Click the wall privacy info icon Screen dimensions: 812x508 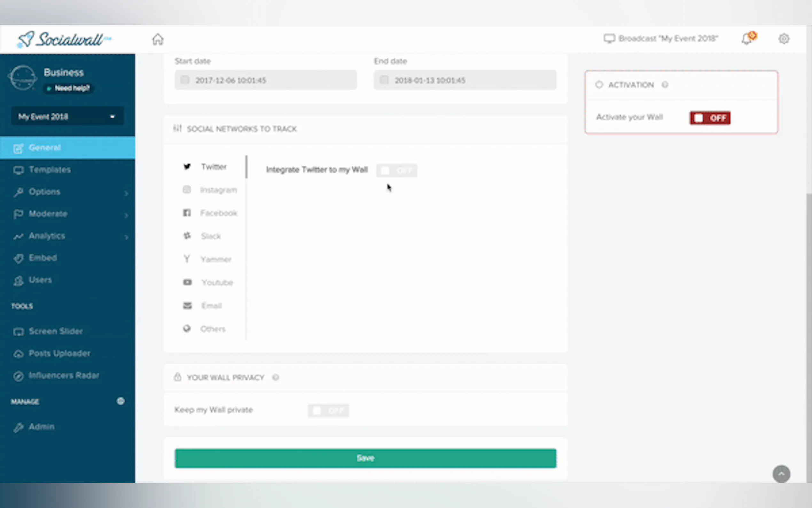coord(275,377)
